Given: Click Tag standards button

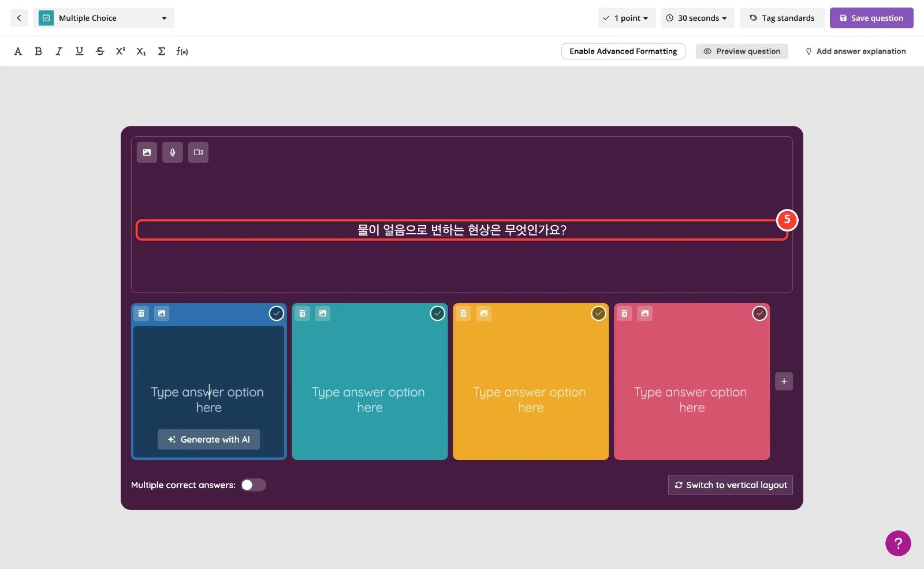Looking at the screenshot, I should click(x=783, y=18).
